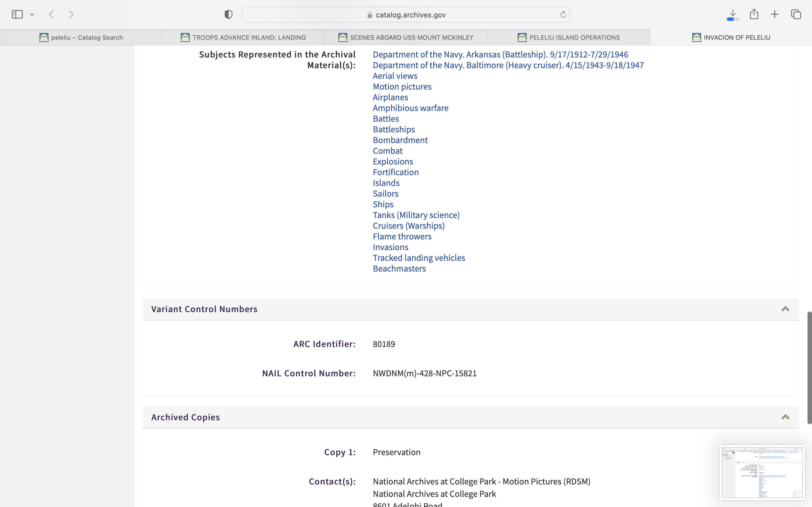This screenshot has width=812, height=507.
Task: Follow the Tracked landing vehicles link
Action: 419,258
